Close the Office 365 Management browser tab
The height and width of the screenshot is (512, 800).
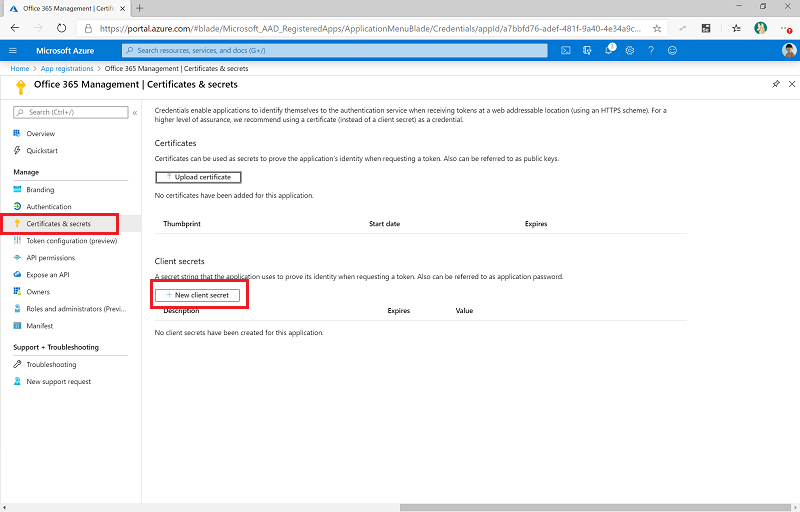pyautogui.click(x=122, y=9)
